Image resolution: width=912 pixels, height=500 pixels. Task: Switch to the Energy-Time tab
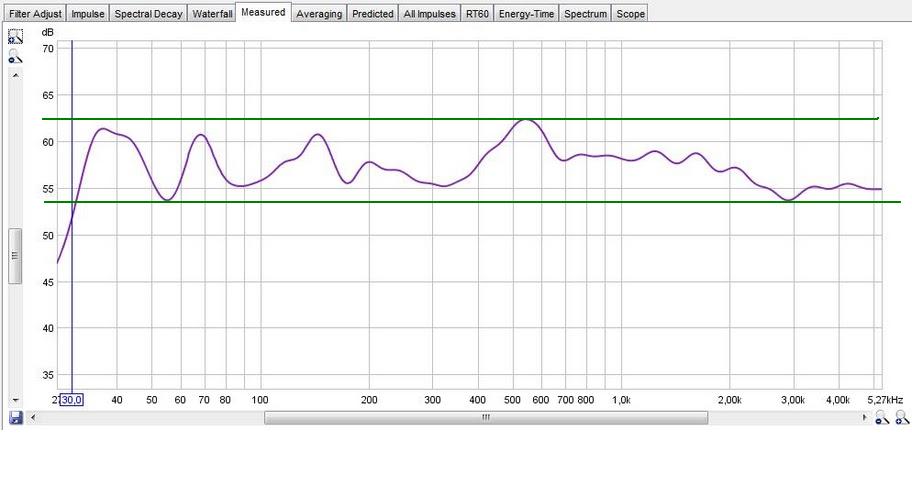[526, 14]
